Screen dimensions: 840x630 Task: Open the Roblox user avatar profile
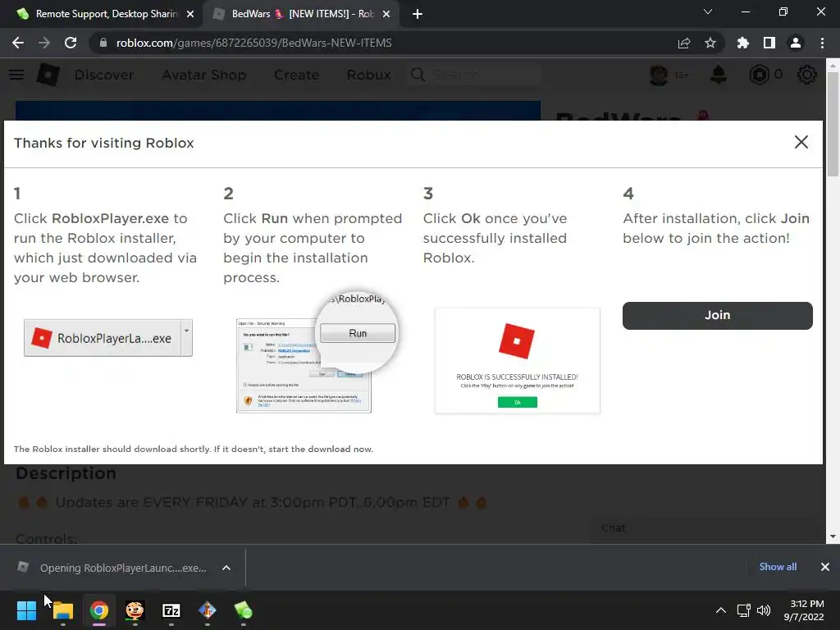659,75
